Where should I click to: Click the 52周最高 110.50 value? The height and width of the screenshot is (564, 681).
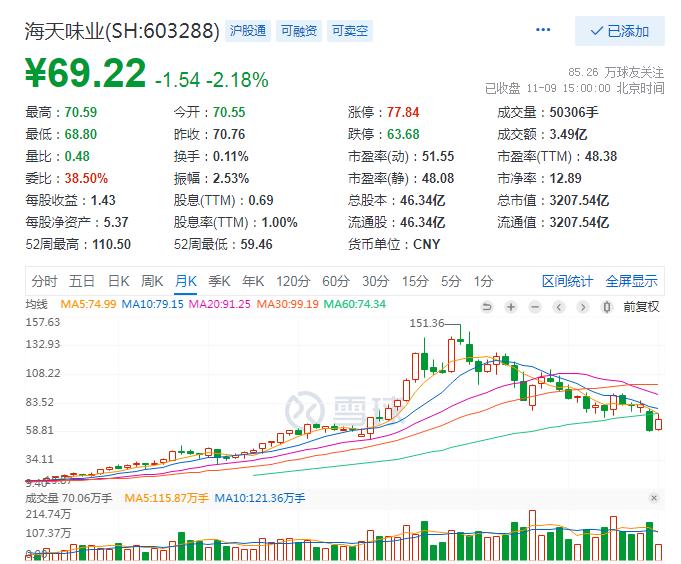click(112, 244)
